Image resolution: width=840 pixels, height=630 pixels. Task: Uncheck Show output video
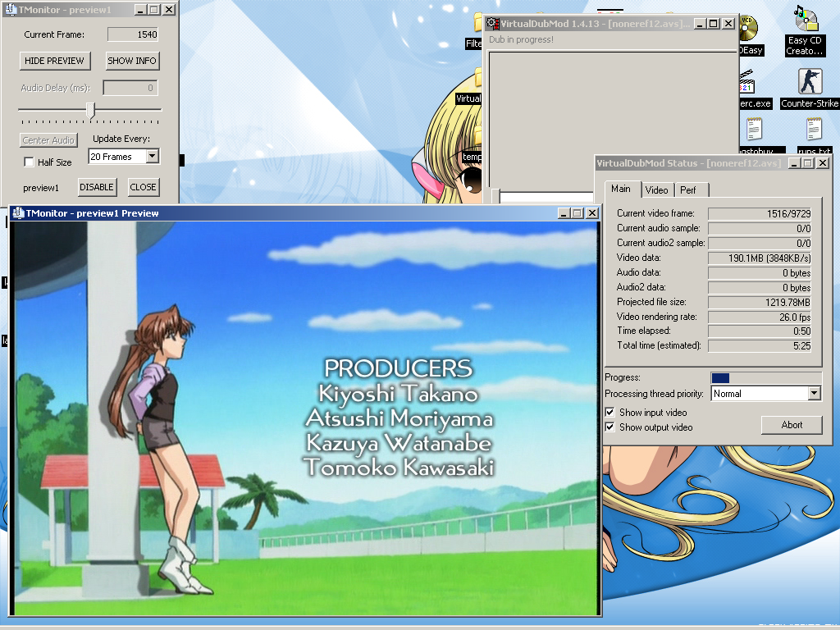click(x=609, y=427)
